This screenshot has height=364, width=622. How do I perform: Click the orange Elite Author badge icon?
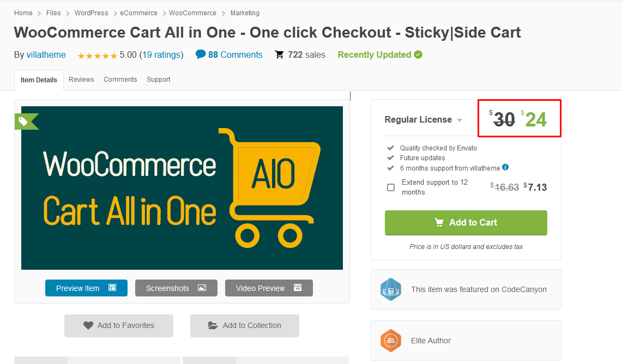tap(391, 340)
